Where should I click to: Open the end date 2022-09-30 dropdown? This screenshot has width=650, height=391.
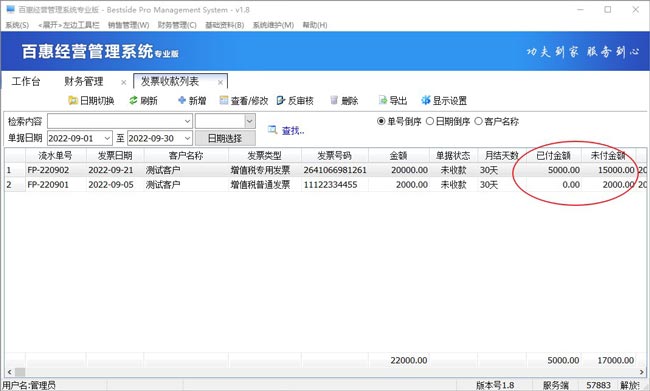tap(187, 138)
